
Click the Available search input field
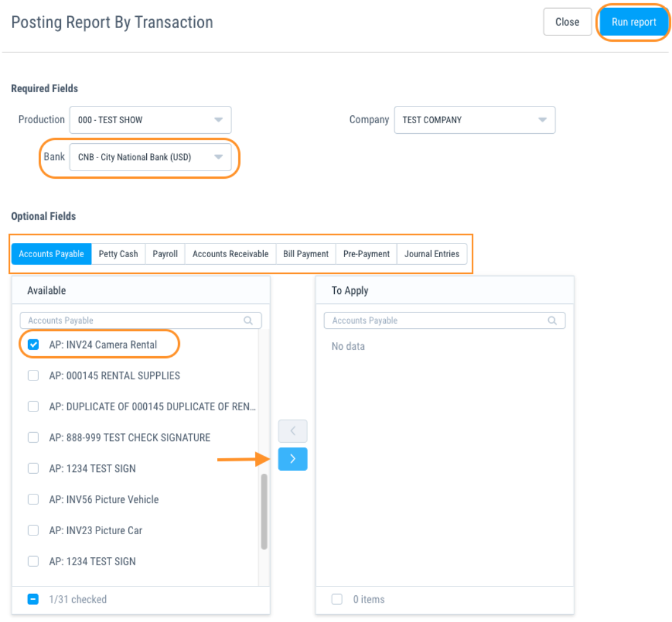pos(141,321)
